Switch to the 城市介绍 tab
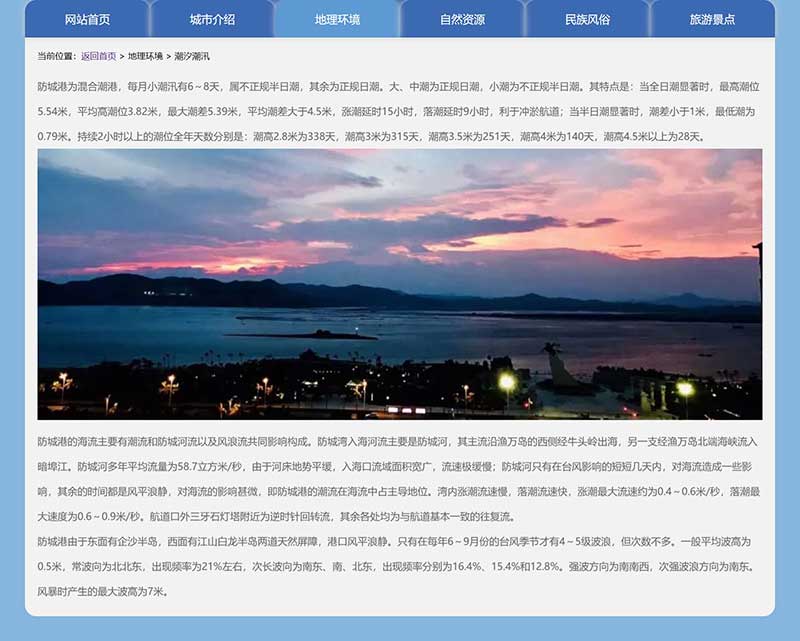Image resolution: width=800 pixels, height=641 pixels. [212, 19]
